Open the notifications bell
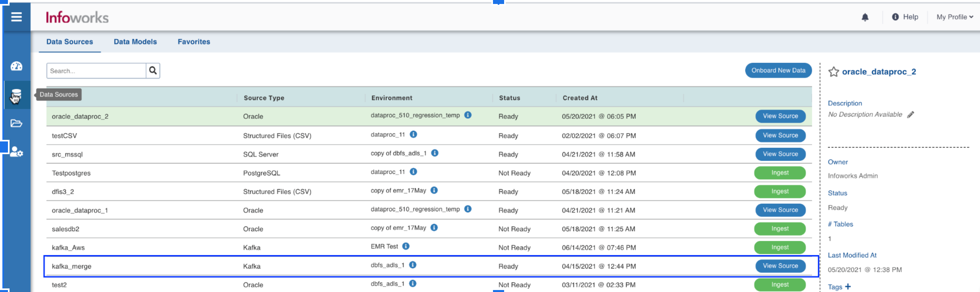 click(x=865, y=17)
